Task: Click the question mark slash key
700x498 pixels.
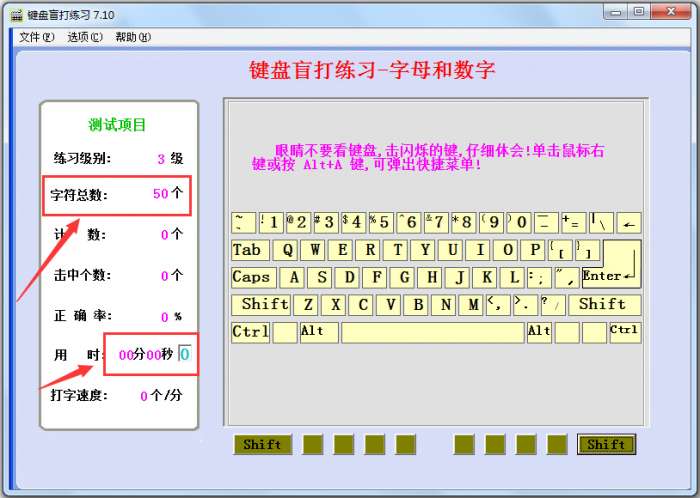Action: point(554,305)
